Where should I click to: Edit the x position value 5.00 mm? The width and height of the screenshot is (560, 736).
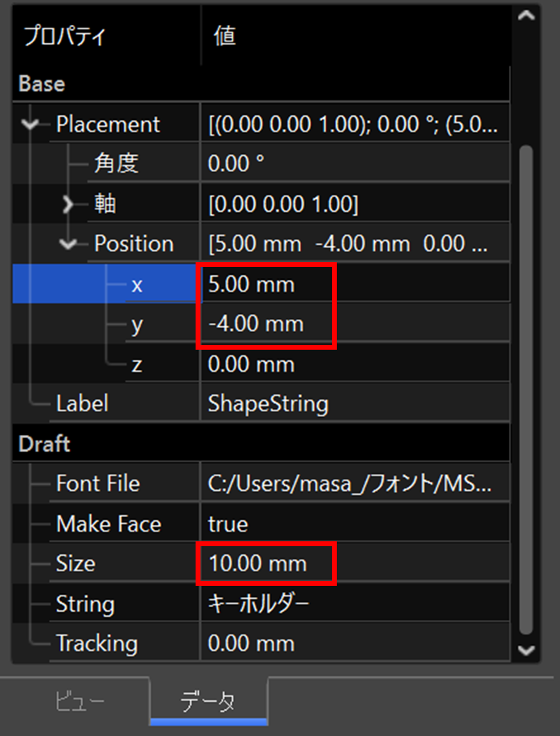click(355, 284)
